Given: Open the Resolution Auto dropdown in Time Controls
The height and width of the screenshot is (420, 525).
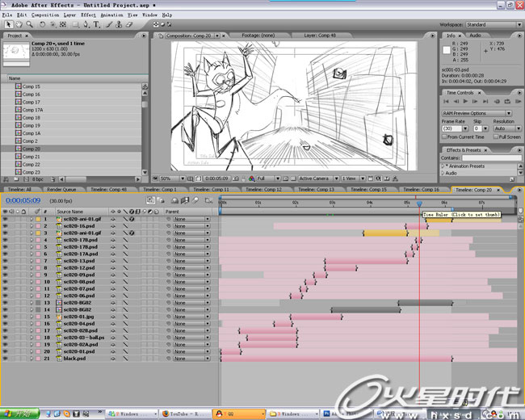Looking at the screenshot, I should pos(507,128).
